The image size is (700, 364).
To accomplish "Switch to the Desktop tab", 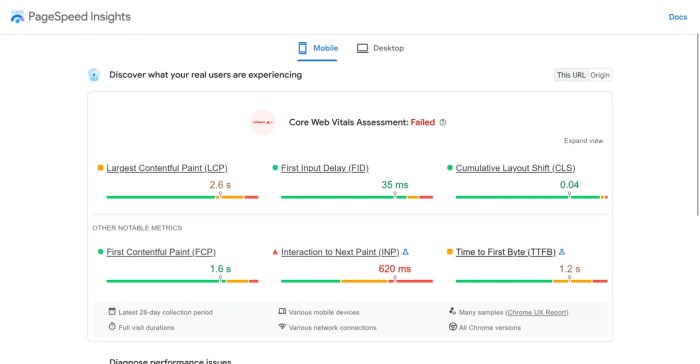I will click(x=380, y=48).
